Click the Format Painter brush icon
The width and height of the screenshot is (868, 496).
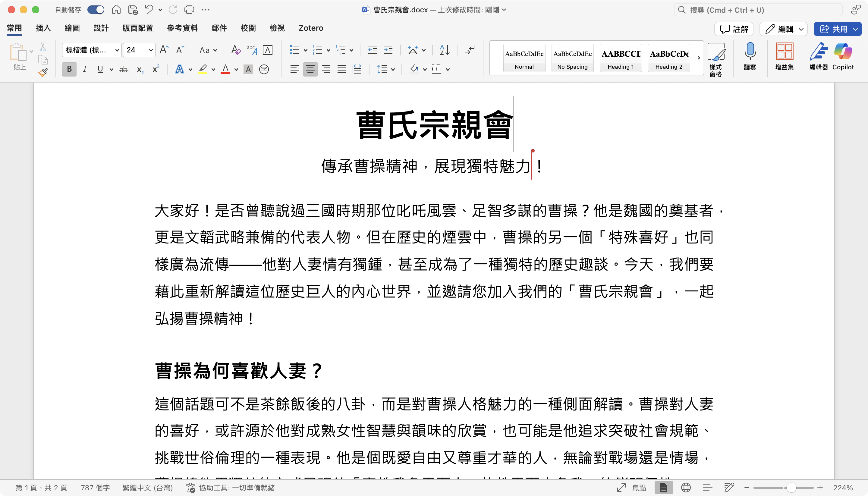[43, 72]
